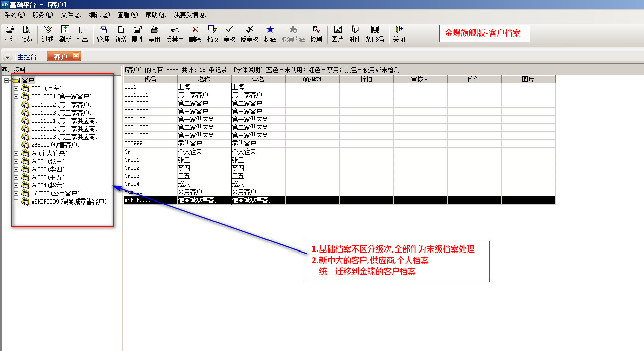
Task: Close the 客户 tab with its X
Action: 76,56
